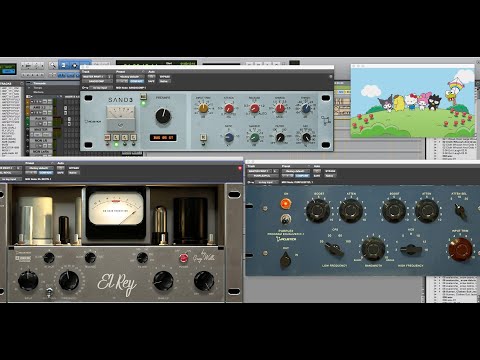This screenshot has width=480, height=360.
Task: Click the El Rey Attack small knob
Action: pos(49,257)
